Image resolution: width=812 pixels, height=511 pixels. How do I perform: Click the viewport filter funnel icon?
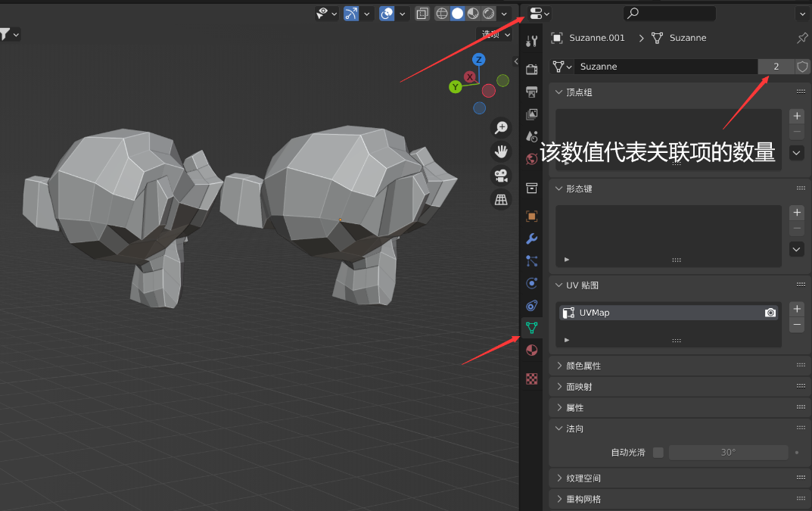5,35
